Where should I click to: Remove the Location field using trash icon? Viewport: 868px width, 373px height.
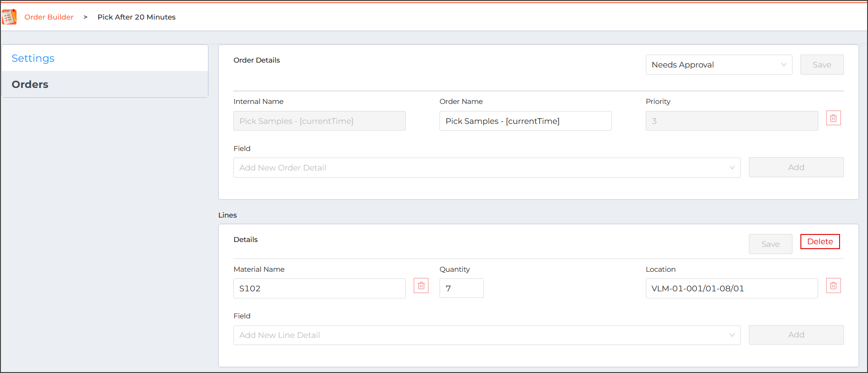click(x=833, y=286)
